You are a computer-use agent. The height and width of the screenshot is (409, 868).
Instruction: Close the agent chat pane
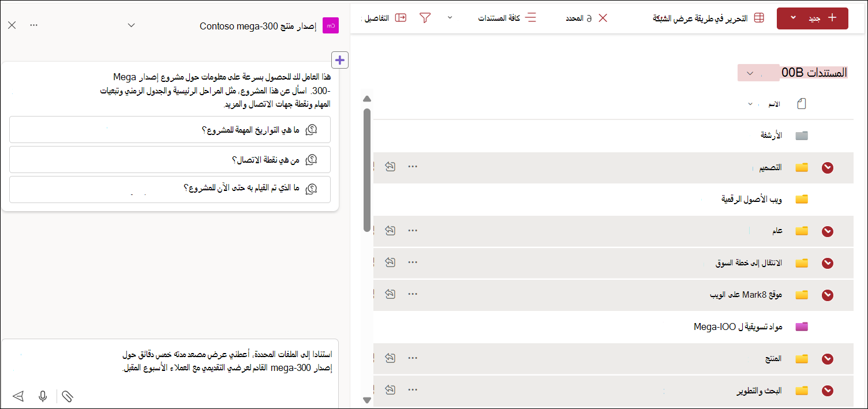(x=12, y=25)
